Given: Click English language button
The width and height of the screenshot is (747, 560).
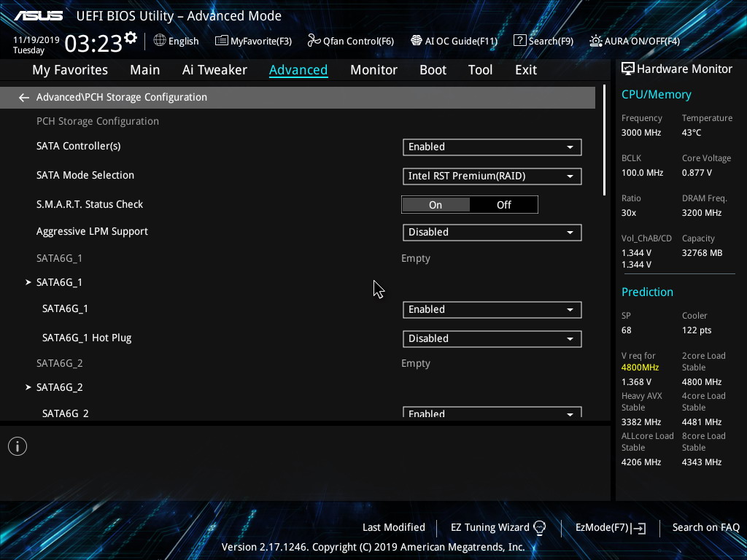Looking at the screenshot, I should [177, 41].
